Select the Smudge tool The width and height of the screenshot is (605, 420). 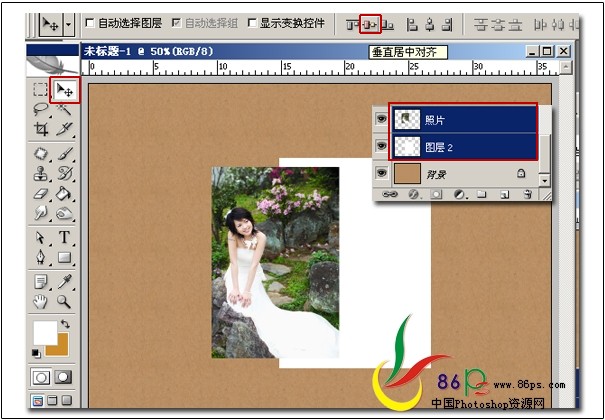tap(41, 213)
